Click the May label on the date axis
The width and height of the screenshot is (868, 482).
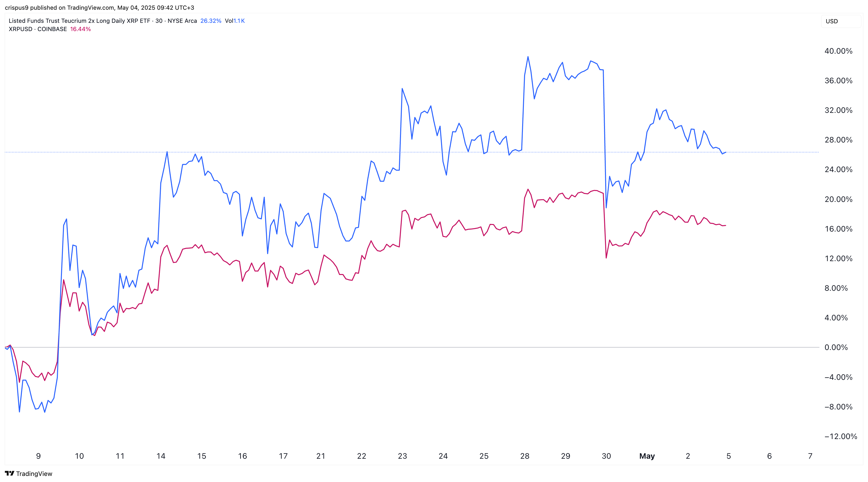[x=647, y=456]
